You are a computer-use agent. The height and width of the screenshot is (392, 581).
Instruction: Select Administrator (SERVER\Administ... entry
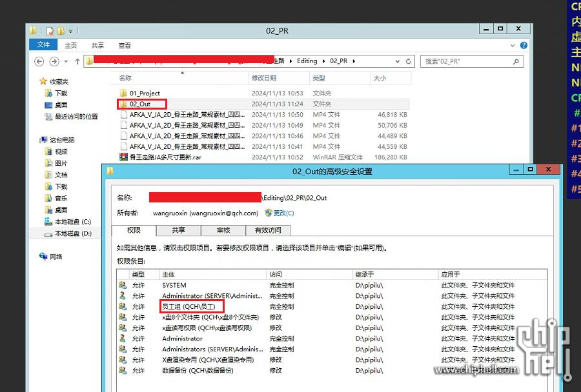pos(332,296)
